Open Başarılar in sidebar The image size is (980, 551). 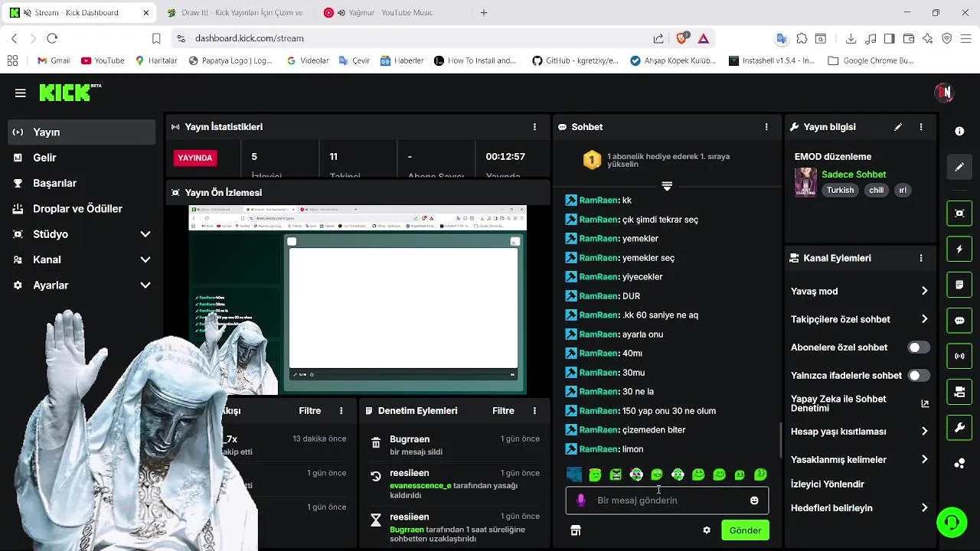[x=82, y=183]
